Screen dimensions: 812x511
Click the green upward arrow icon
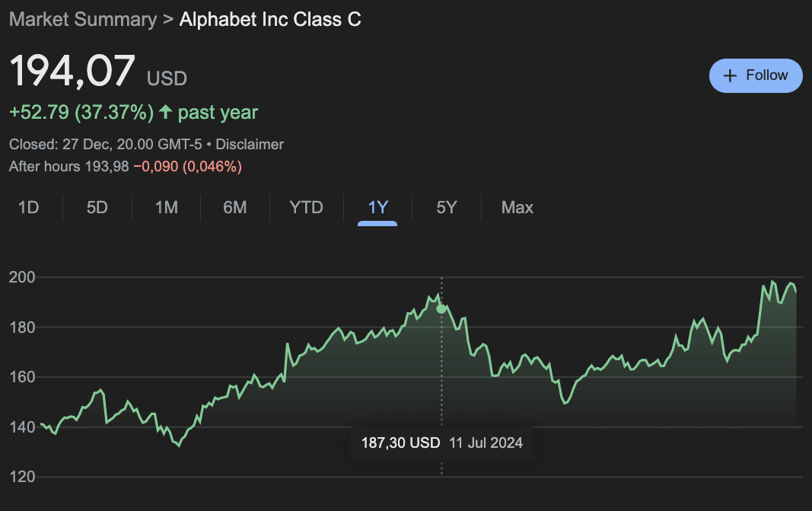pos(165,113)
